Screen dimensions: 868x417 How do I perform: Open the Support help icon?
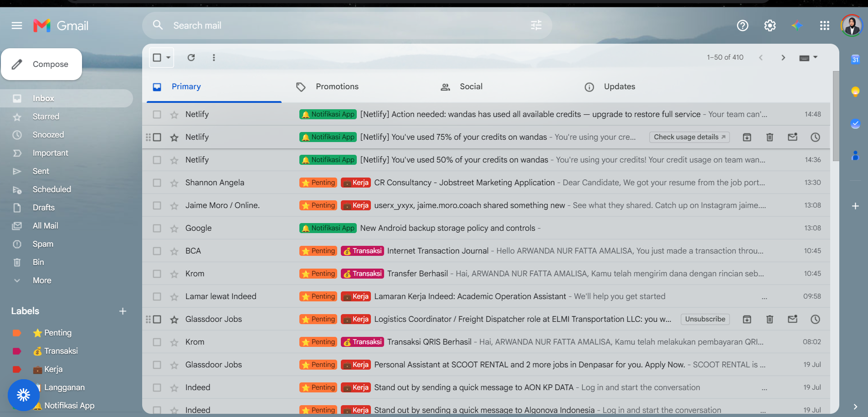pyautogui.click(x=743, y=25)
